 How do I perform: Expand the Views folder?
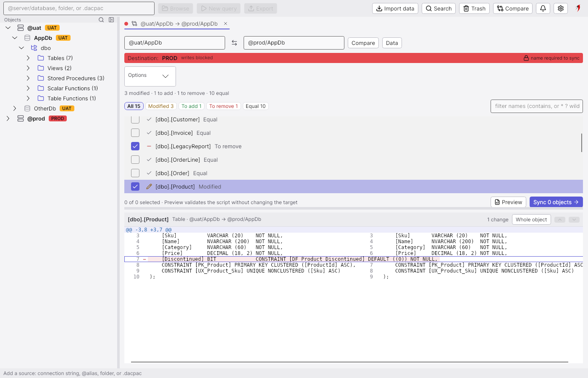[28, 68]
